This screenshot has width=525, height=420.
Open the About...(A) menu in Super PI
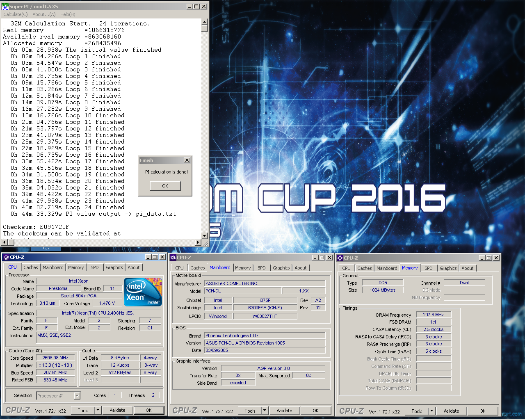coord(44,14)
